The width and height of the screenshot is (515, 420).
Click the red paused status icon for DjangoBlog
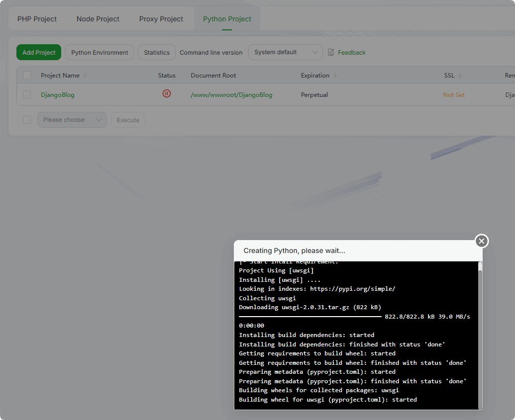click(167, 93)
